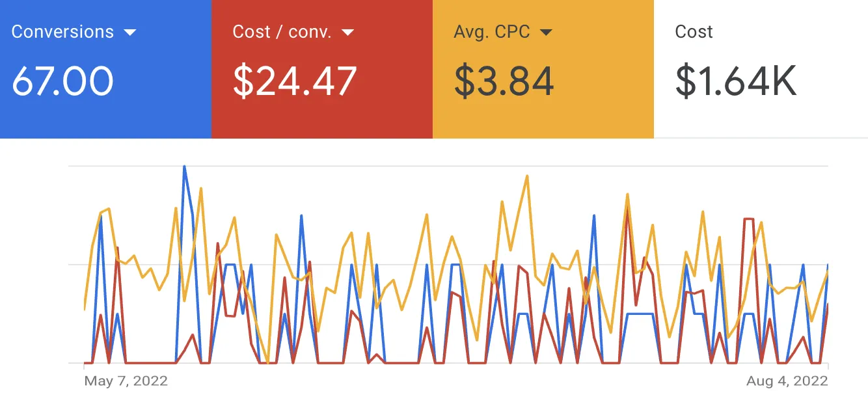Click the Conversions label on blue card
This screenshot has width=868, height=406.
pyautogui.click(x=62, y=32)
